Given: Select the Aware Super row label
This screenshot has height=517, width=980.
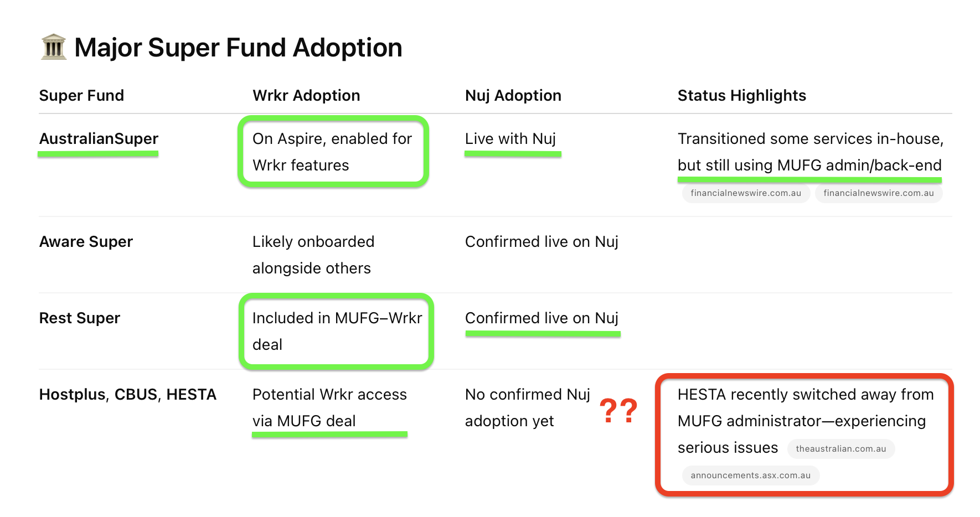Looking at the screenshot, I should coord(86,242).
